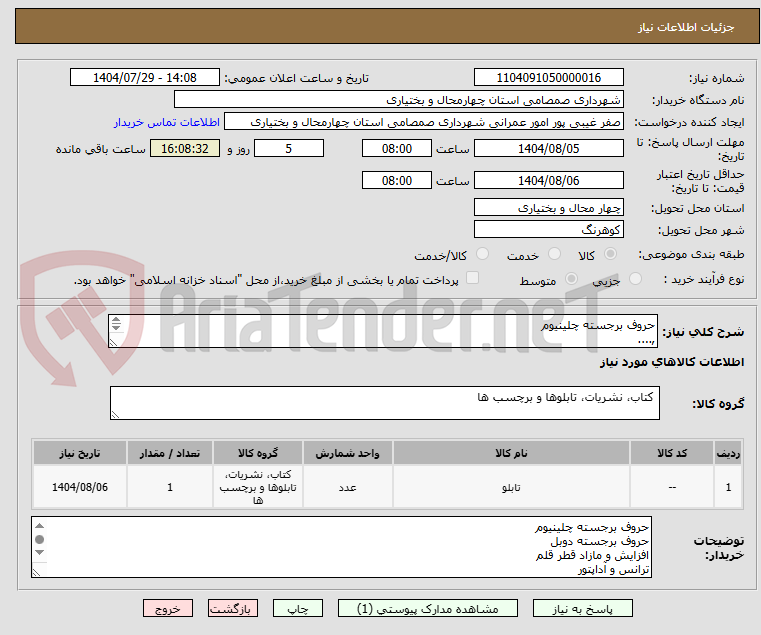Click 'حروف برجسته دوبل' line in buyer notes

pos(599,541)
